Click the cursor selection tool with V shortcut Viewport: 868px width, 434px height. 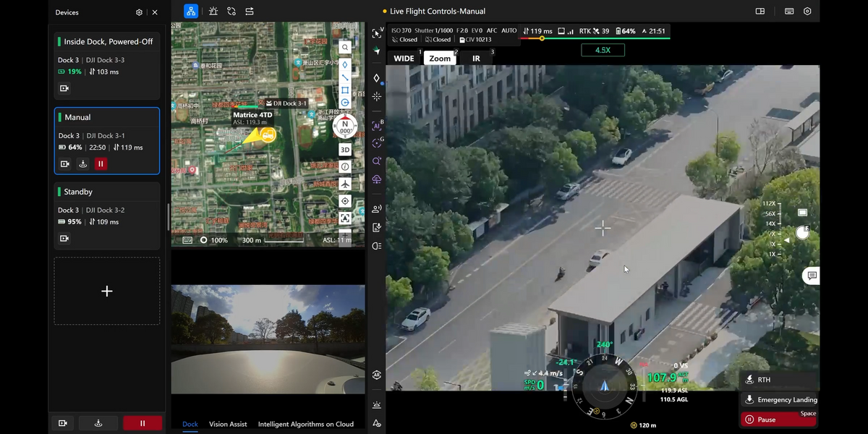(376, 33)
